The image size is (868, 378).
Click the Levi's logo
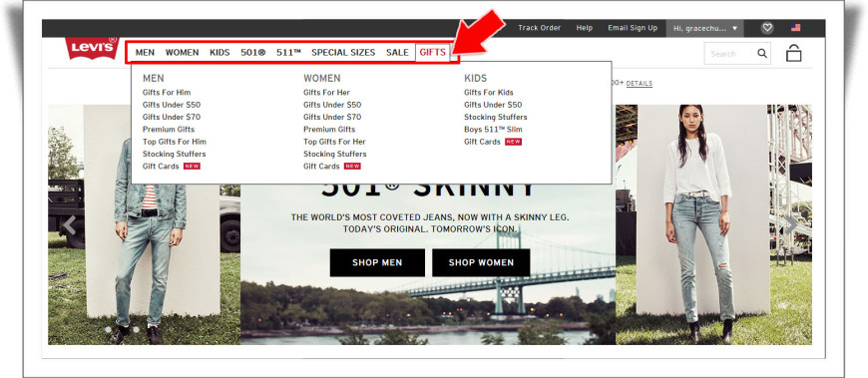click(92, 48)
